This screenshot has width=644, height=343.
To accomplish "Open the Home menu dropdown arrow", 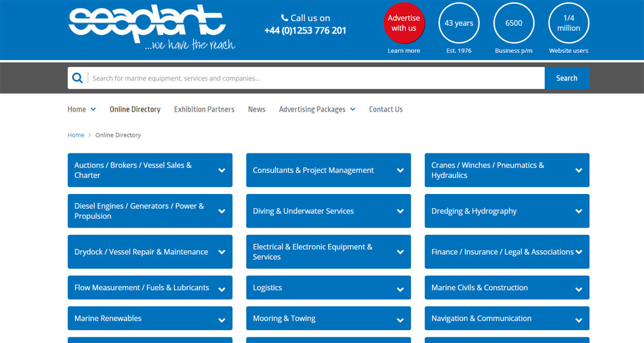I will click(93, 110).
